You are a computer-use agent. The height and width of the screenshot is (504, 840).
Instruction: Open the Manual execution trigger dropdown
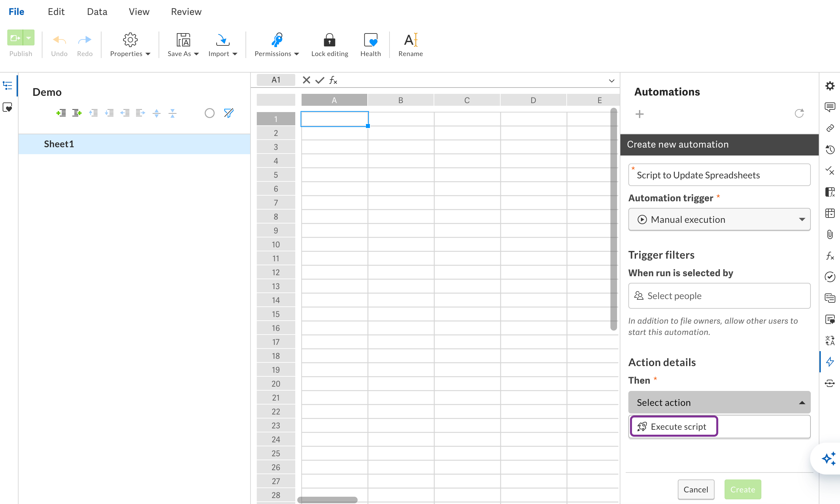point(719,220)
